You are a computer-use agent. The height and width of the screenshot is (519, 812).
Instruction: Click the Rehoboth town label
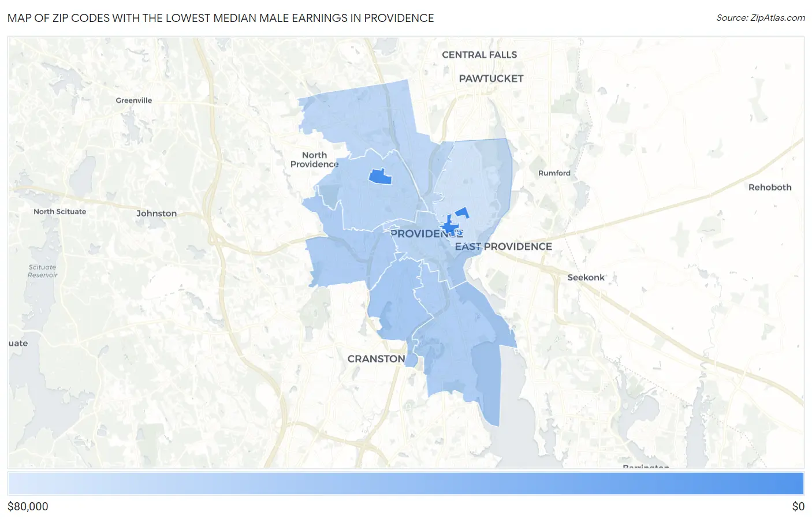coord(770,188)
